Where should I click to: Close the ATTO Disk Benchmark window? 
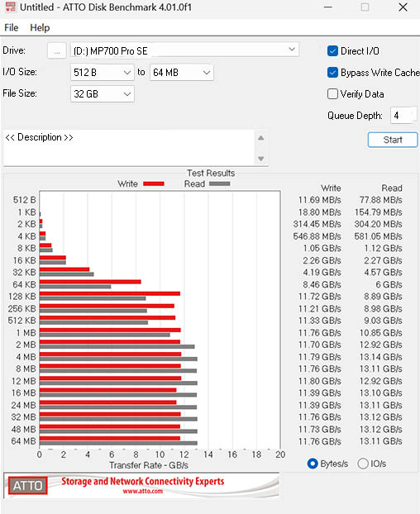[403, 7]
